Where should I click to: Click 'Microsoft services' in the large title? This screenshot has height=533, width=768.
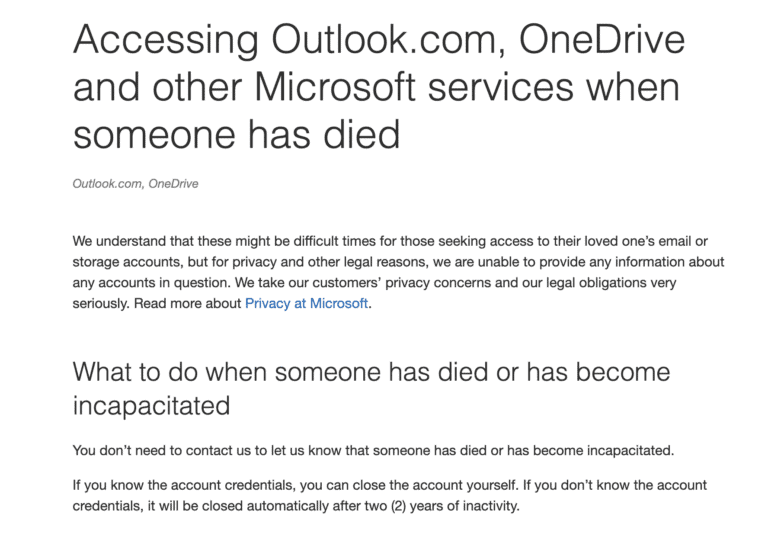point(416,86)
